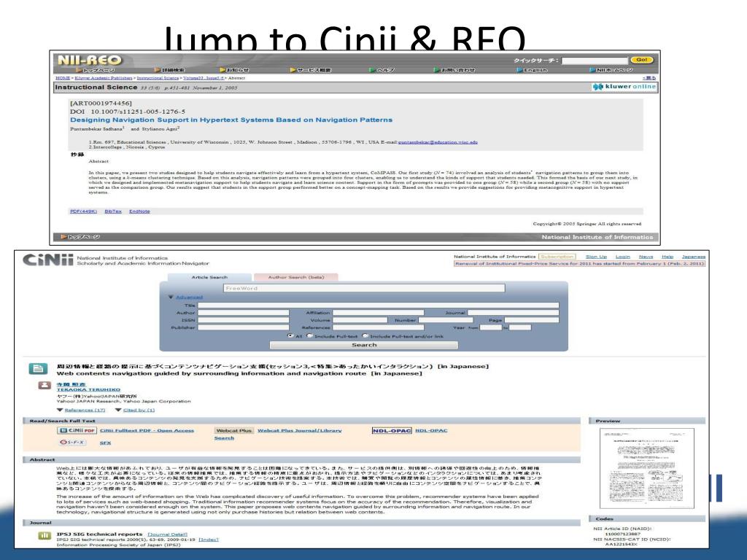This screenshot has height=560, width=747.
Task: Open the ヘルプ menu item in NII-REO
Action: pos(382,70)
